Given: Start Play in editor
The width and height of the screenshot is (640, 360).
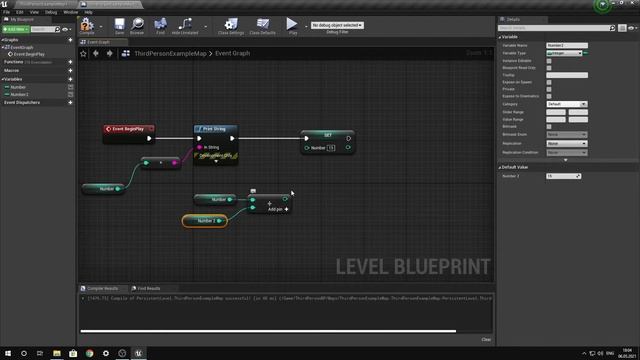Looking at the screenshot, I should pos(292,24).
